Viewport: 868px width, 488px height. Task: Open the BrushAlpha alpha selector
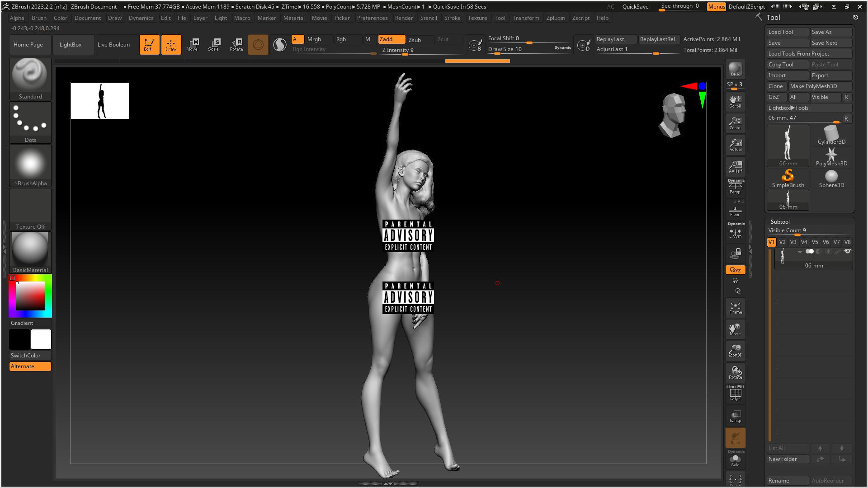point(30,166)
